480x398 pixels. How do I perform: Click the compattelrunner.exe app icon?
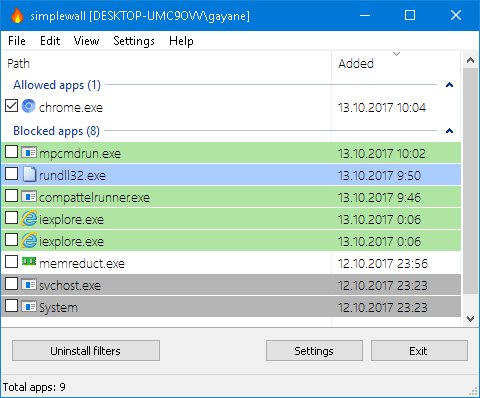(29, 197)
